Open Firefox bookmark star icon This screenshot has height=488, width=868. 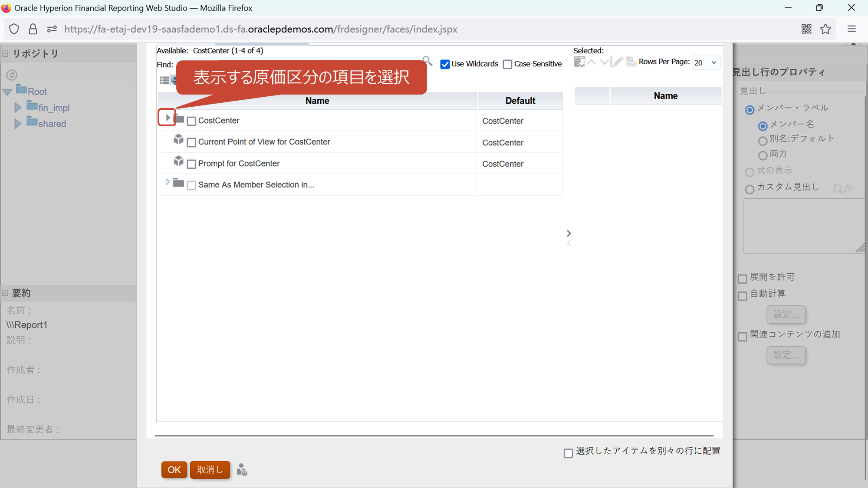pos(825,29)
